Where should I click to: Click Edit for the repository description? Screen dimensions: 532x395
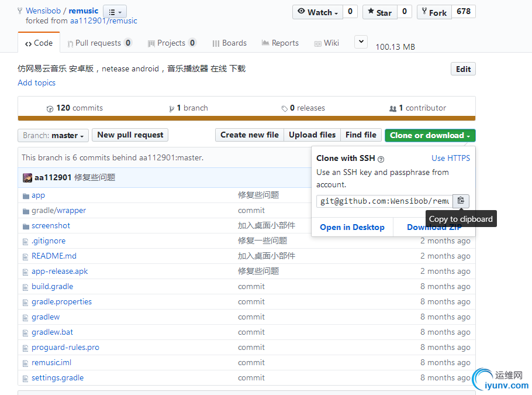[463, 69]
